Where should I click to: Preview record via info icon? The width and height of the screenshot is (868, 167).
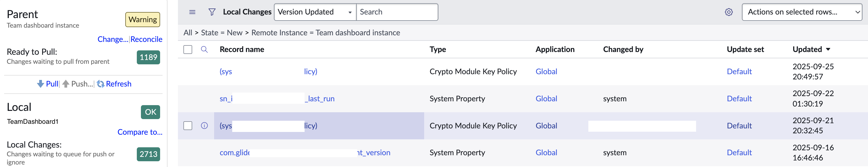pos(204,126)
